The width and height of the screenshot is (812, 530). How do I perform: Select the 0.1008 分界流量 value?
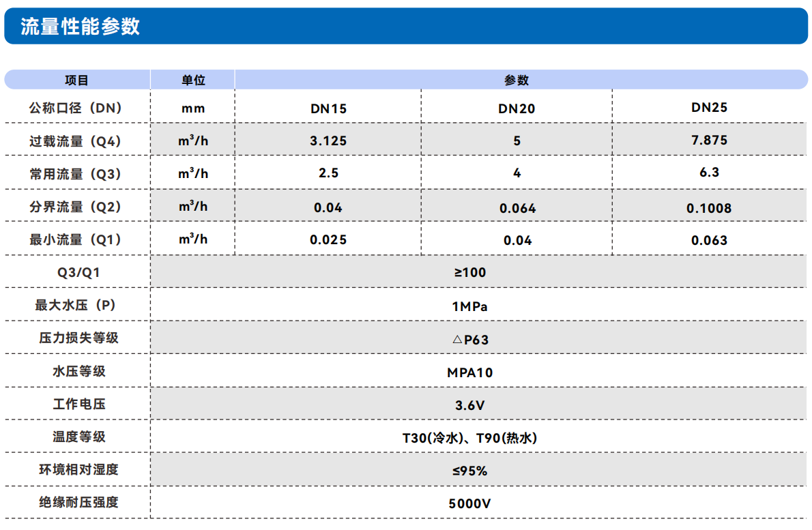(709, 208)
